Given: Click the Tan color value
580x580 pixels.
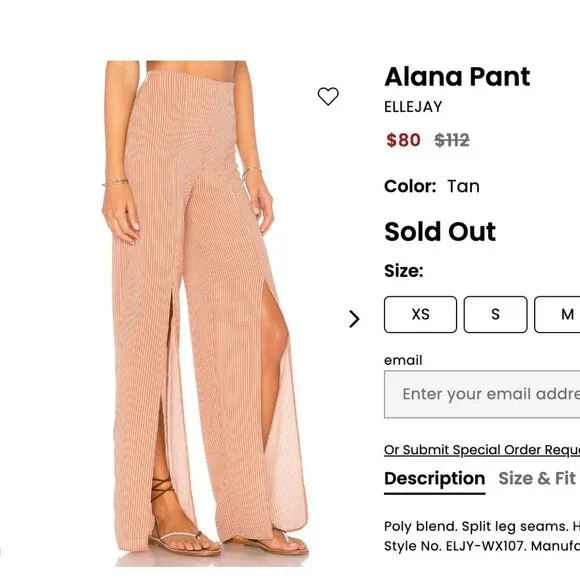Looking at the screenshot, I should (463, 186).
